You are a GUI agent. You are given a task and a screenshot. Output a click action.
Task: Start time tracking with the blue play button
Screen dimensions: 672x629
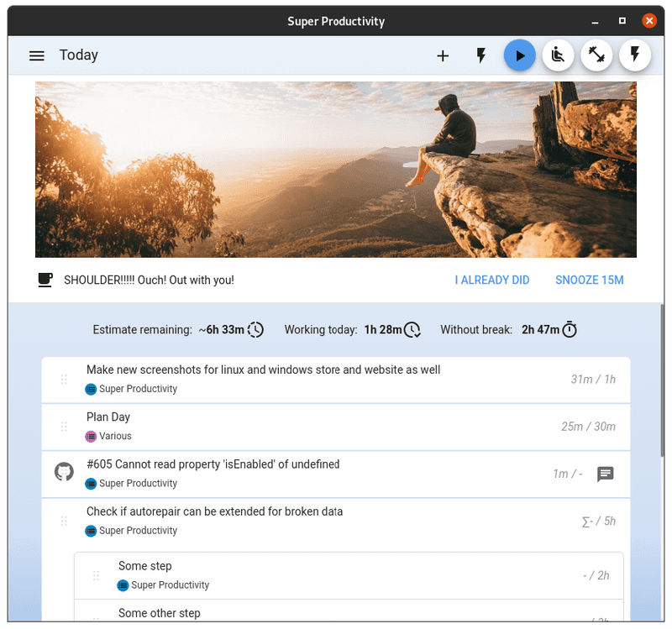[x=520, y=55]
